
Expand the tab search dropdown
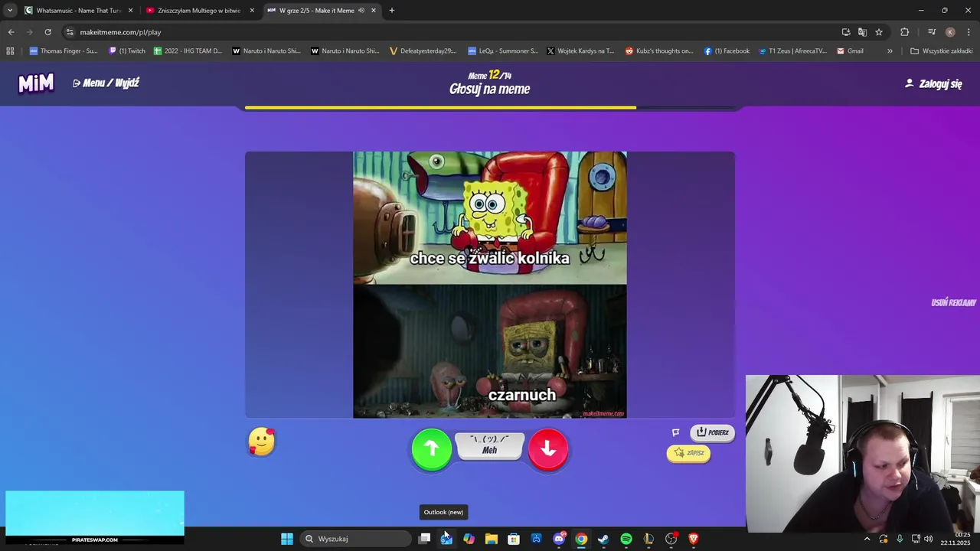[x=9, y=11]
